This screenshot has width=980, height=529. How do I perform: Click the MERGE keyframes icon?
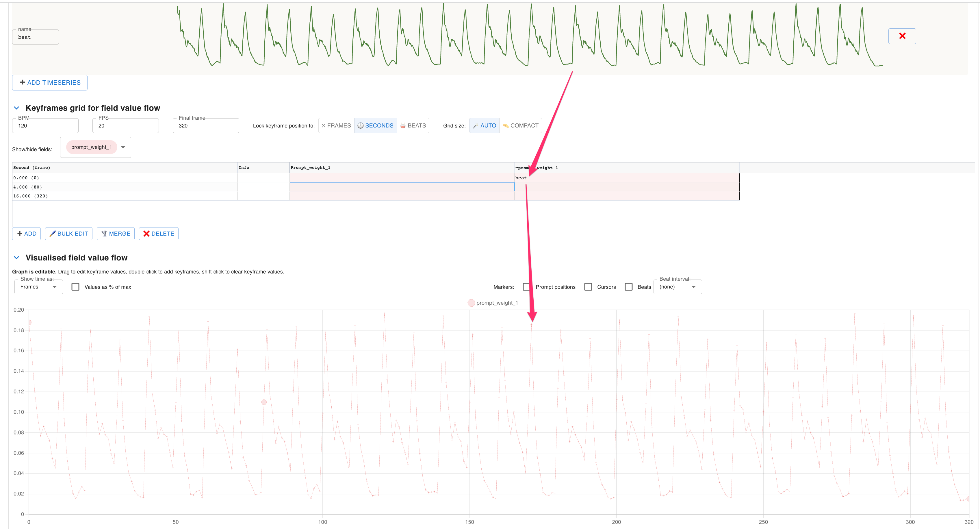pyautogui.click(x=104, y=233)
